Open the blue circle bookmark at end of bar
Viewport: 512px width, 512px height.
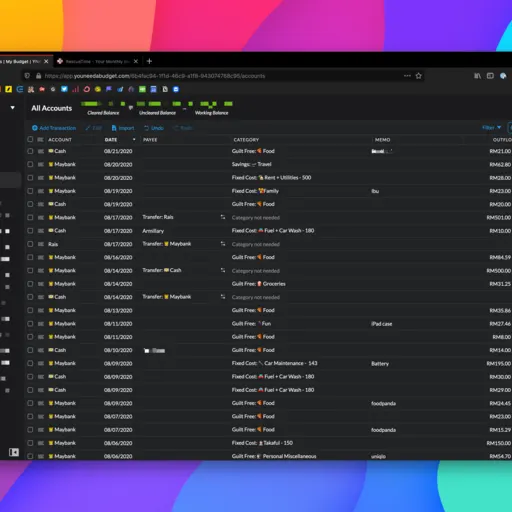(x=176, y=89)
